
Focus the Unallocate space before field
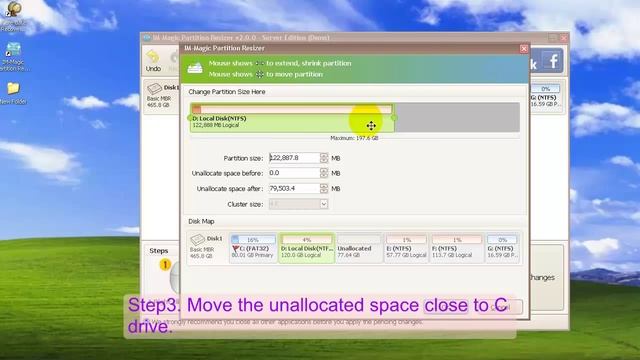tap(294, 173)
